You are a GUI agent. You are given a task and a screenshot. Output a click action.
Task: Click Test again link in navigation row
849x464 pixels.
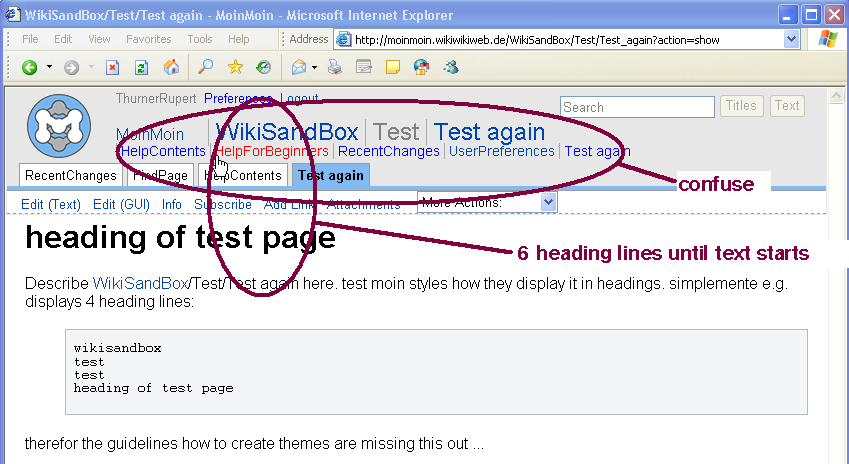click(597, 151)
